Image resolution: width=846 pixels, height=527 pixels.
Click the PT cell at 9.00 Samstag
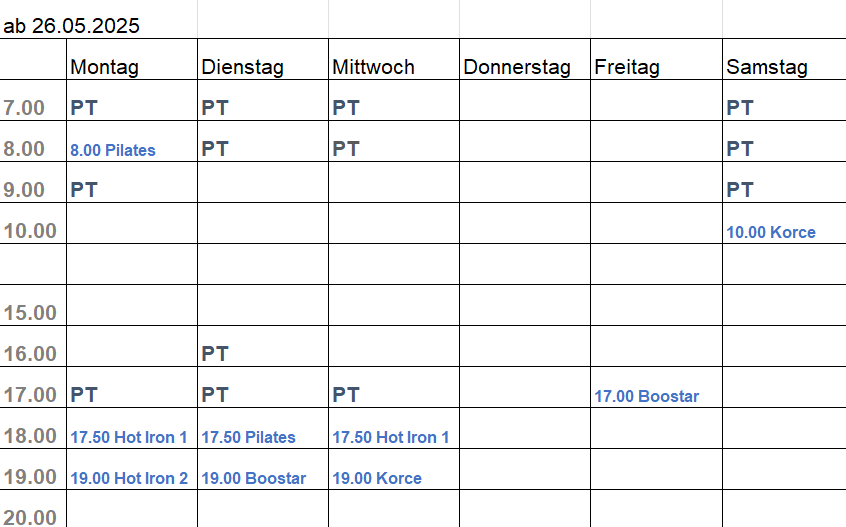click(784, 182)
